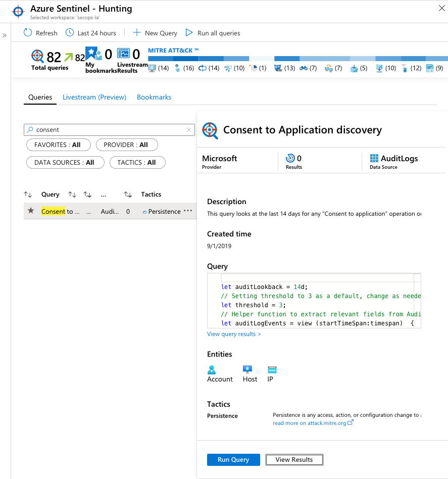Click the Host entity icon
The width and height of the screenshot is (448, 479).
coord(247,370)
